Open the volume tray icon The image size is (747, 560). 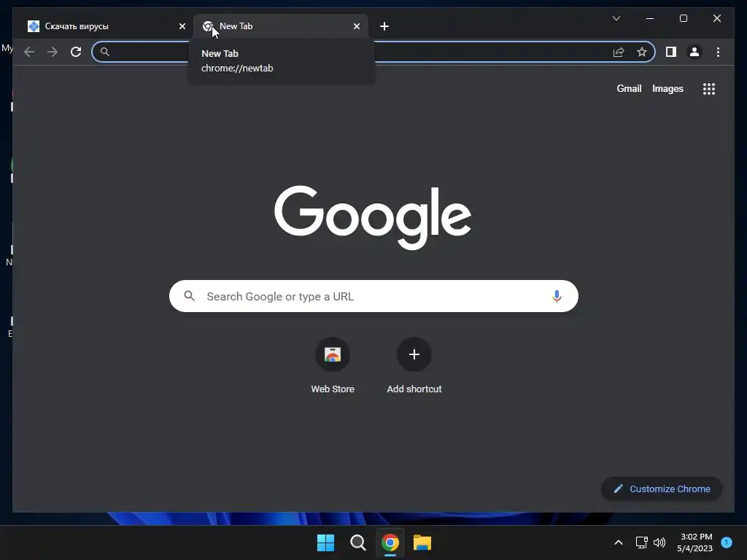pyautogui.click(x=659, y=542)
